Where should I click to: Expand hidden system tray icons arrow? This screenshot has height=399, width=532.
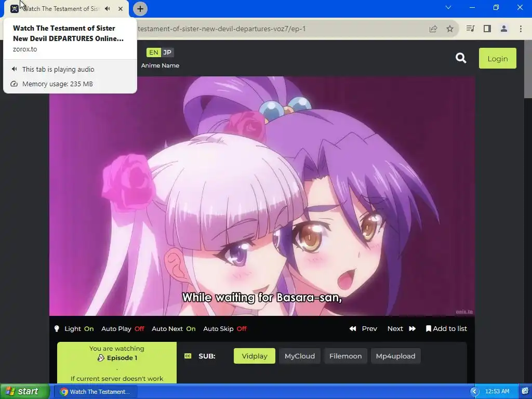pyautogui.click(x=474, y=392)
